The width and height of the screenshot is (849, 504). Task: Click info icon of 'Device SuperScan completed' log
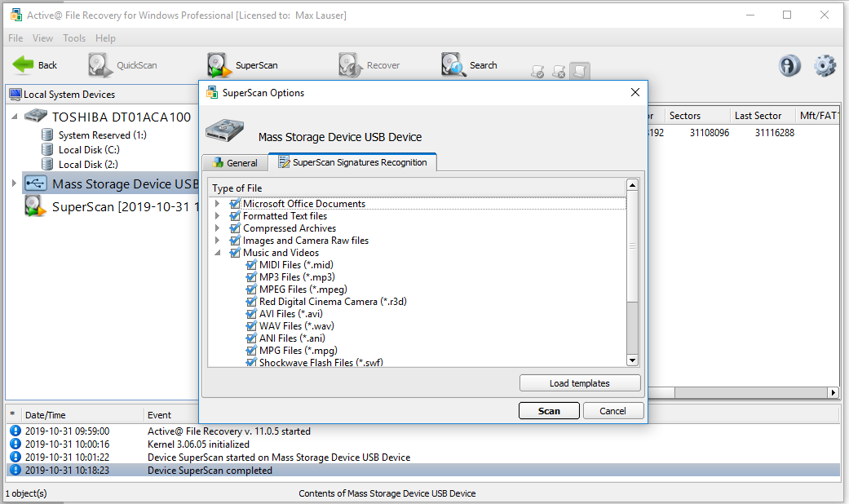[15, 470]
